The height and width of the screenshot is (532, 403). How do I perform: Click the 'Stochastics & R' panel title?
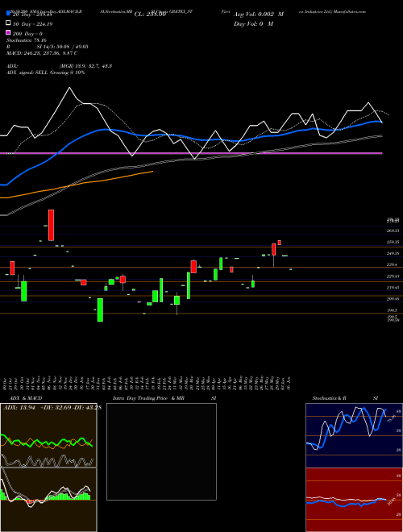[x=330, y=398]
